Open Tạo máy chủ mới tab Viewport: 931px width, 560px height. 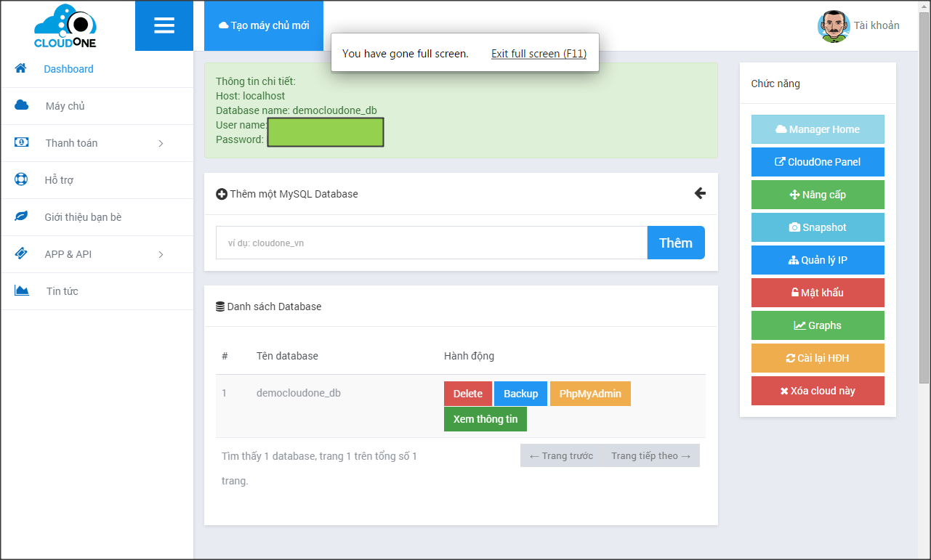264,25
